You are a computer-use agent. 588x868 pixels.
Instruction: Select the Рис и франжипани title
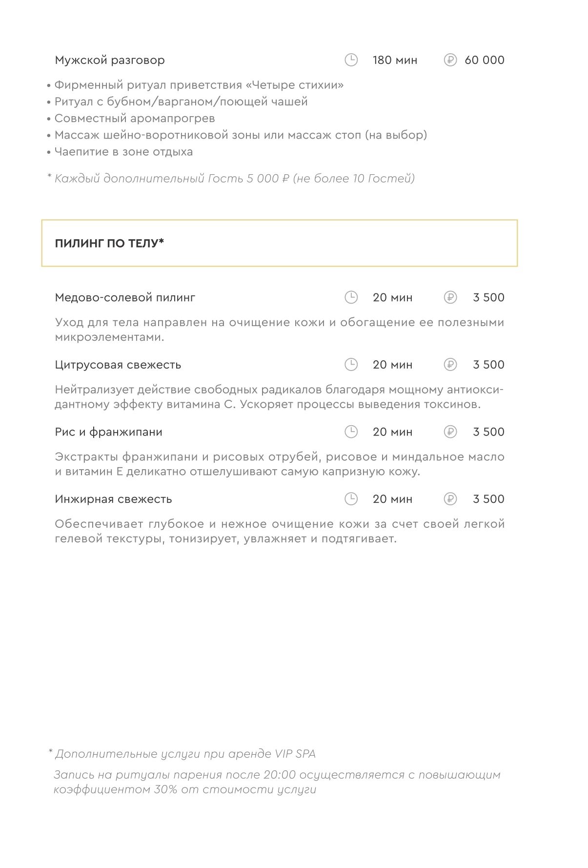point(108,432)
